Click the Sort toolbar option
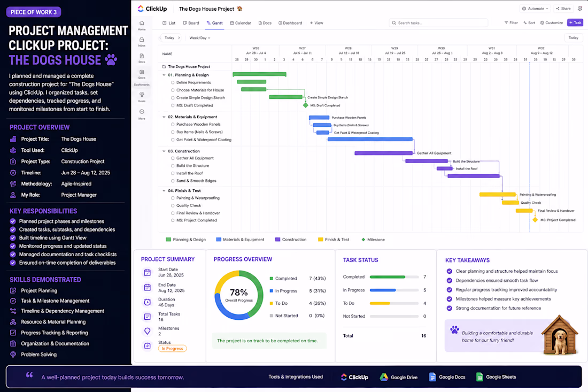 point(529,23)
